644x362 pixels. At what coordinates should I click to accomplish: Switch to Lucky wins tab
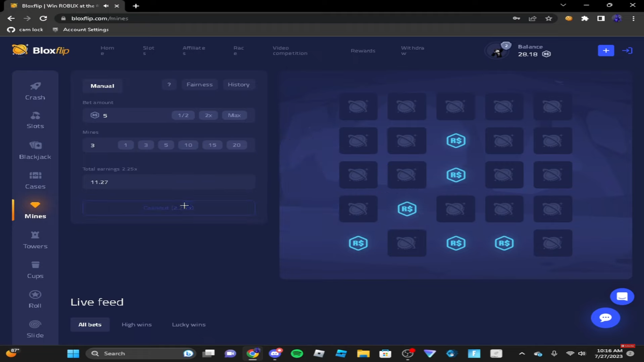[189, 324]
